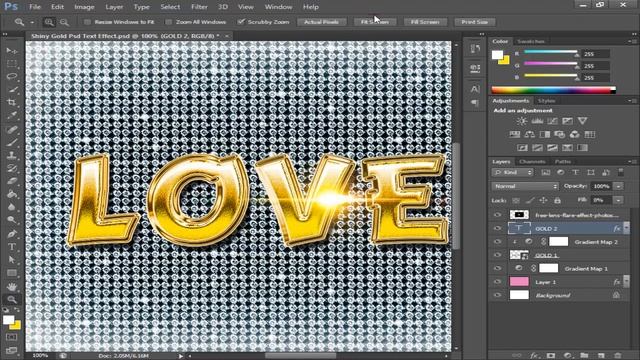This screenshot has height=360, width=640.
Task: Open the Window menu
Action: (x=278, y=7)
